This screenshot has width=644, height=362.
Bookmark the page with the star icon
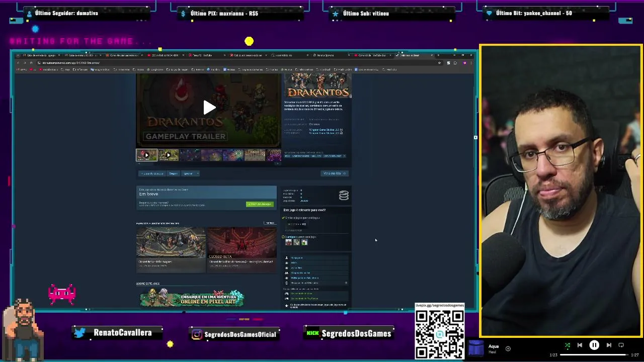coord(439,63)
